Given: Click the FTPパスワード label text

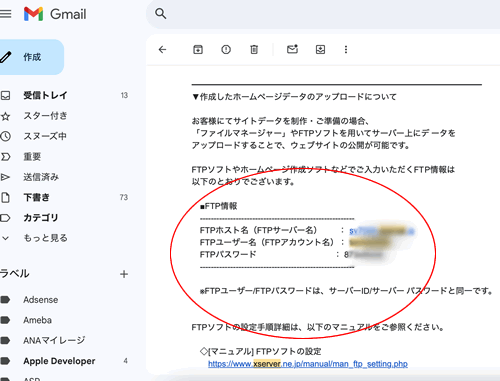Looking at the screenshot, I should [228, 254].
